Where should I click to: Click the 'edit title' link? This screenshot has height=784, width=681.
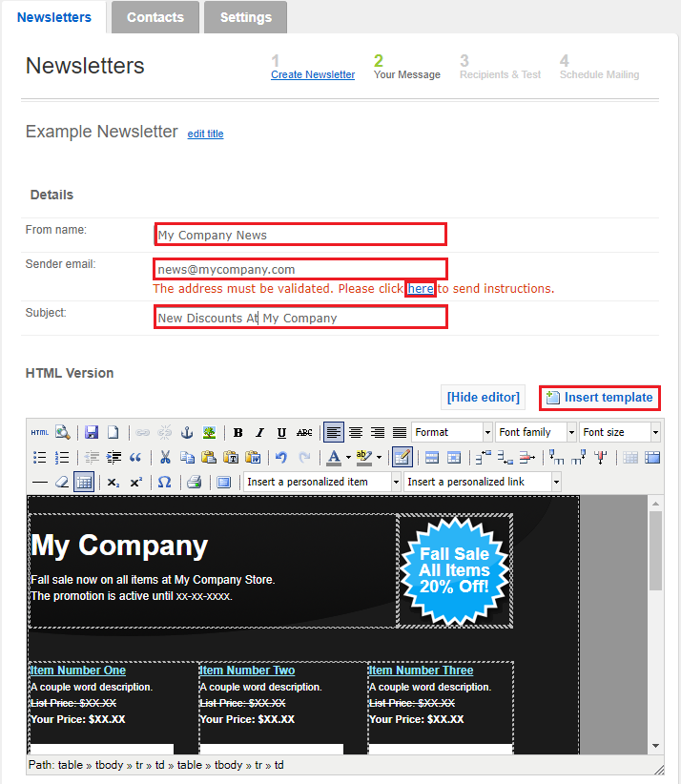205,134
